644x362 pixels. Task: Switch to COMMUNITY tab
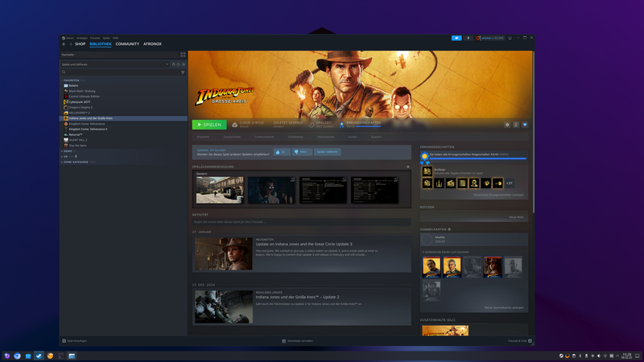pyautogui.click(x=127, y=44)
